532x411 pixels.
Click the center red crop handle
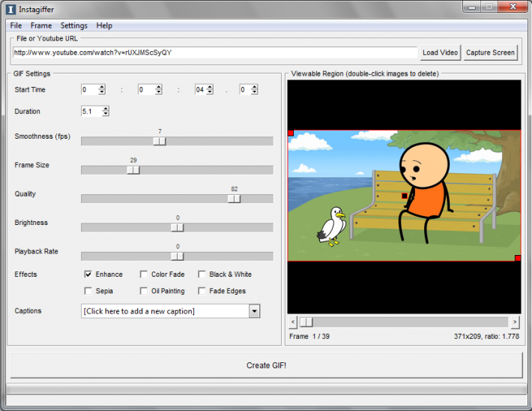405,196
